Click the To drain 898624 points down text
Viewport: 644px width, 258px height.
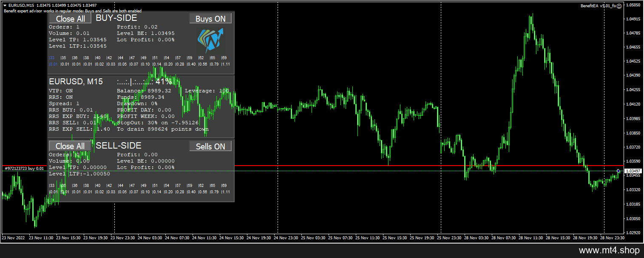pos(163,129)
